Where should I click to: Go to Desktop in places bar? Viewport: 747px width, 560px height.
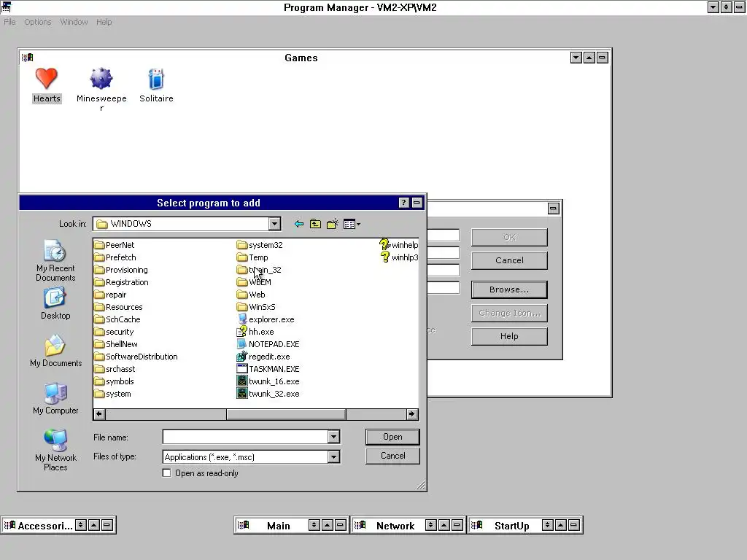(x=55, y=304)
